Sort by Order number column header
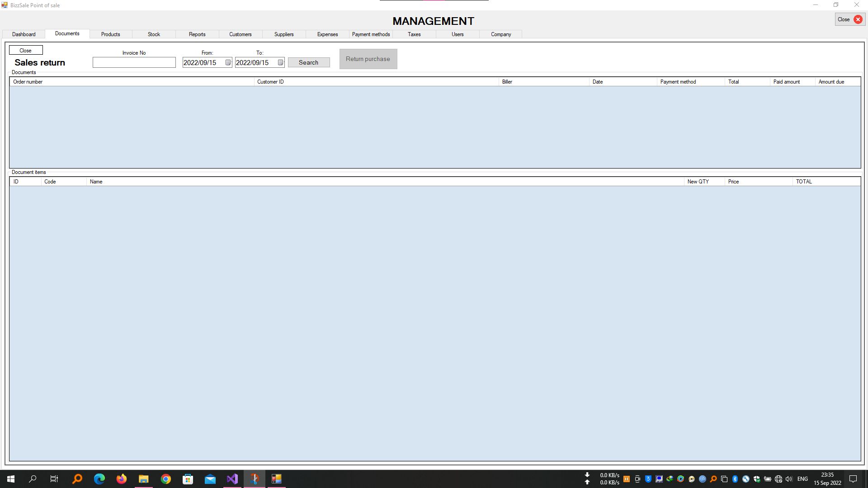The height and width of the screenshot is (488, 868). 28,82
